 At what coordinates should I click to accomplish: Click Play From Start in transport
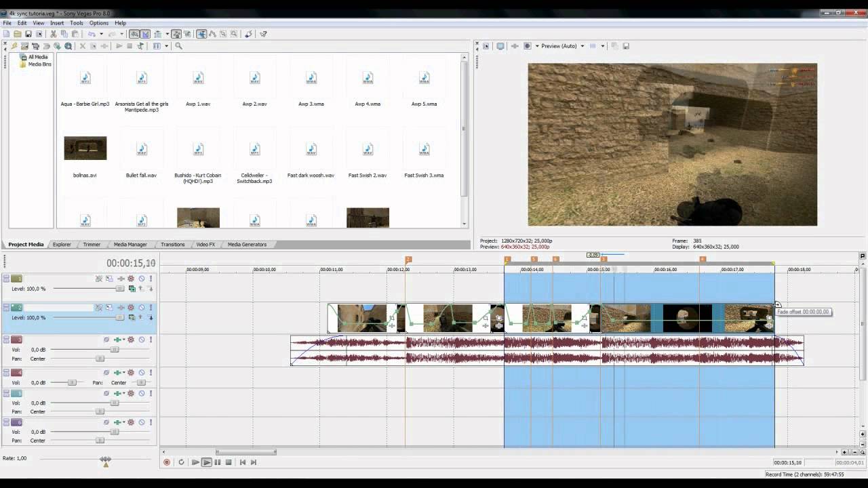[195, 462]
